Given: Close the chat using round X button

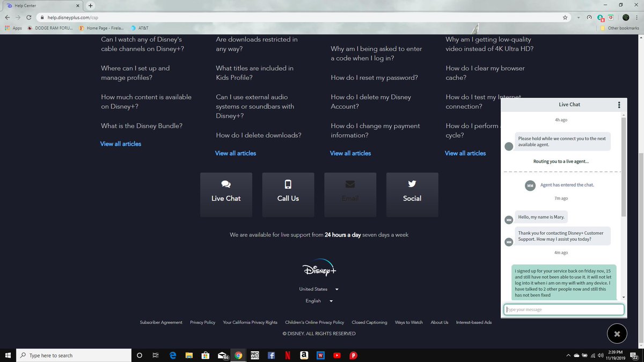Looking at the screenshot, I should click(617, 334).
